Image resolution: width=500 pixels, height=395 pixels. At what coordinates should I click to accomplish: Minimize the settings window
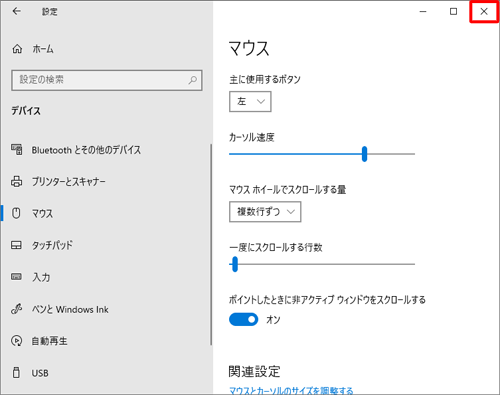tap(423, 12)
